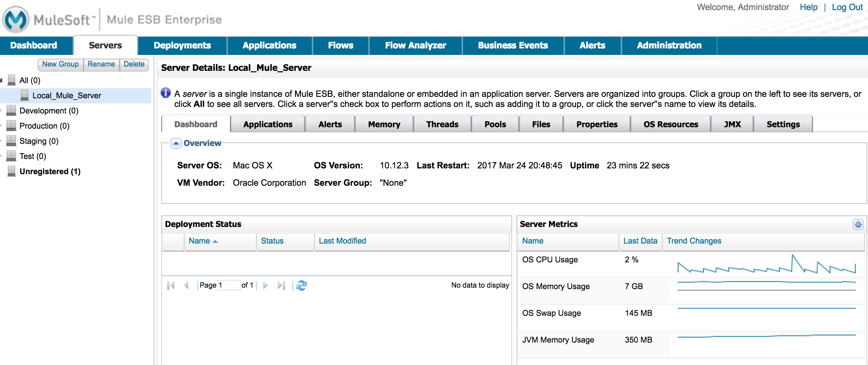This screenshot has height=365, width=868.
Task: Click the OS CPU Usage trend chart
Action: [766, 265]
